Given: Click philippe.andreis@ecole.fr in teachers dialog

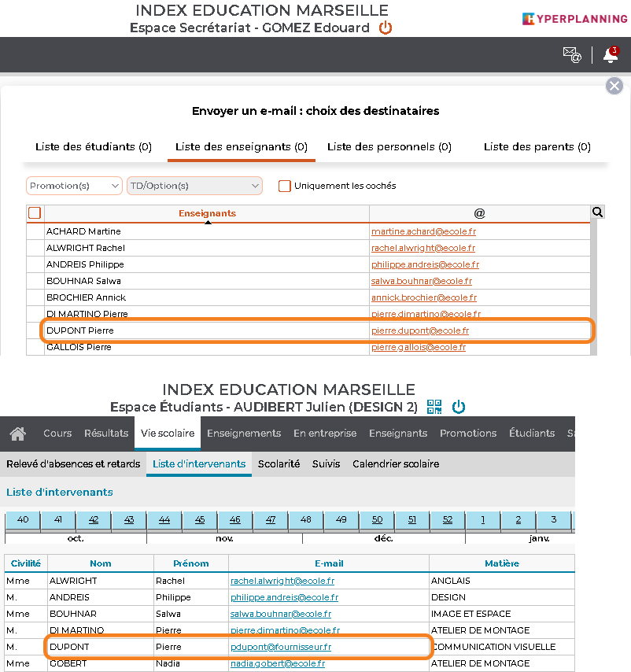Looking at the screenshot, I should pyautogui.click(x=425, y=265).
